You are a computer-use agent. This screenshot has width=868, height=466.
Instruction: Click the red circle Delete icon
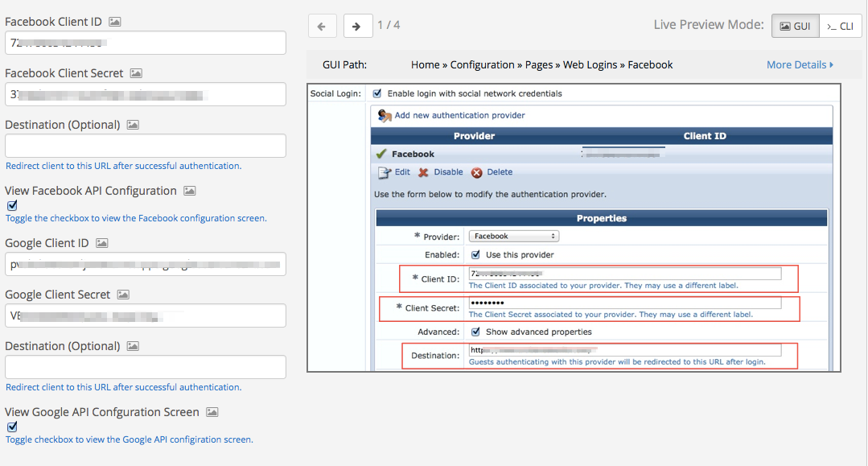tap(476, 172)
